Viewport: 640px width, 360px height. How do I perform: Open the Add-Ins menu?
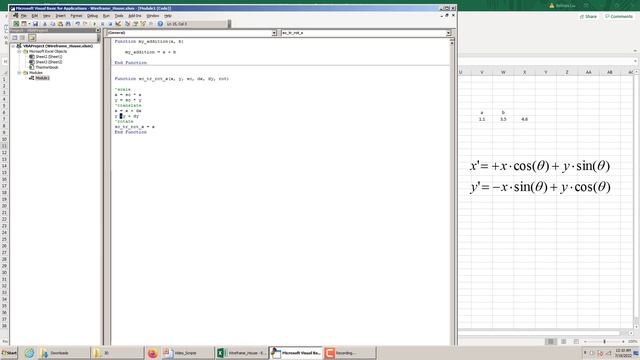coord(135,16)
